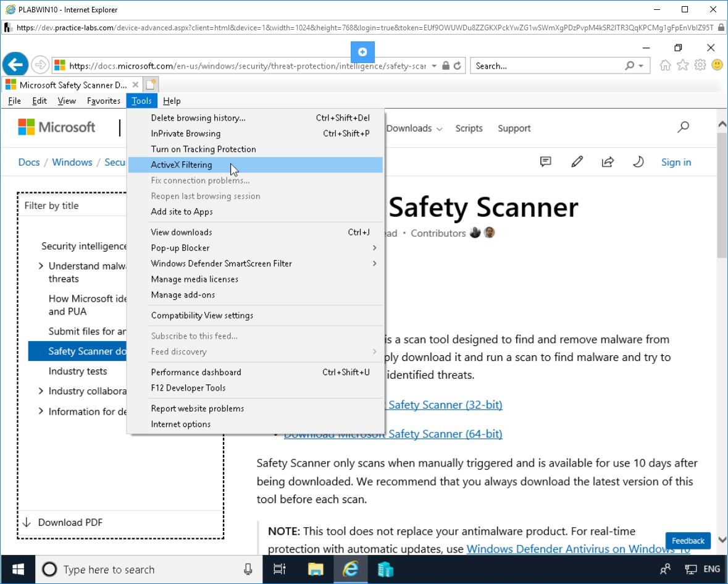Click the IE back arrow button
The width and height of the screenshot is (728, 584).
(15, 64)
